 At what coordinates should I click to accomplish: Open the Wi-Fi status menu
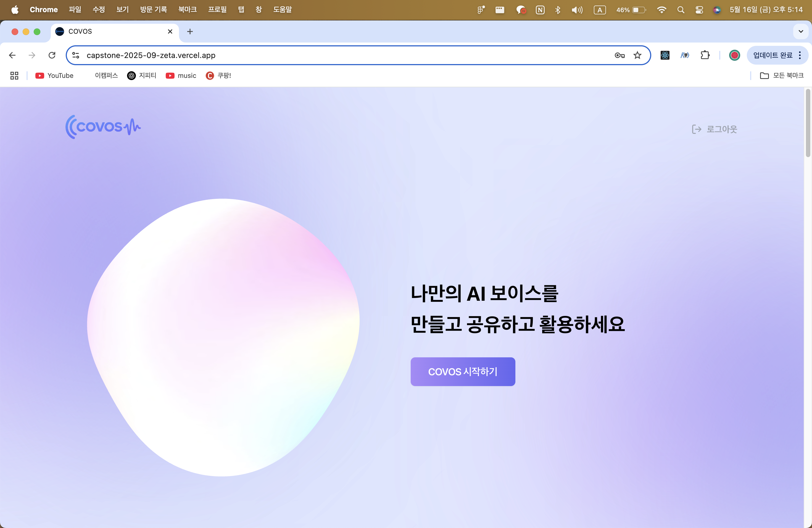(x=661, y=10)
